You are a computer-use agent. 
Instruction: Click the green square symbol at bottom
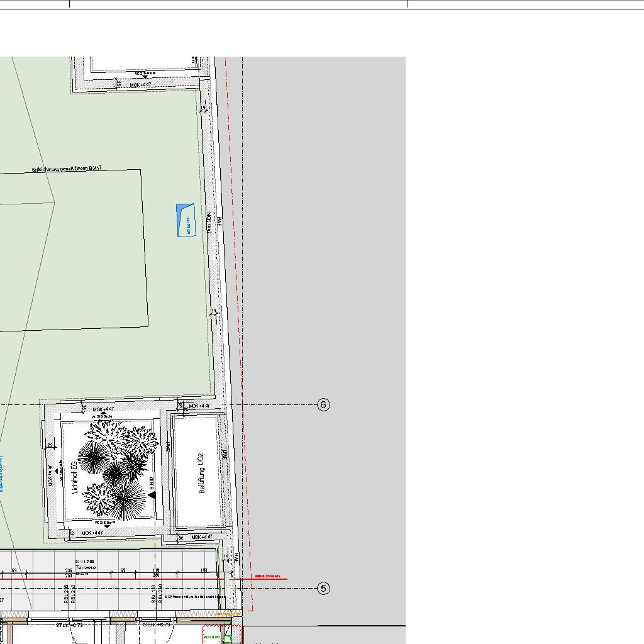click(228, 639)
